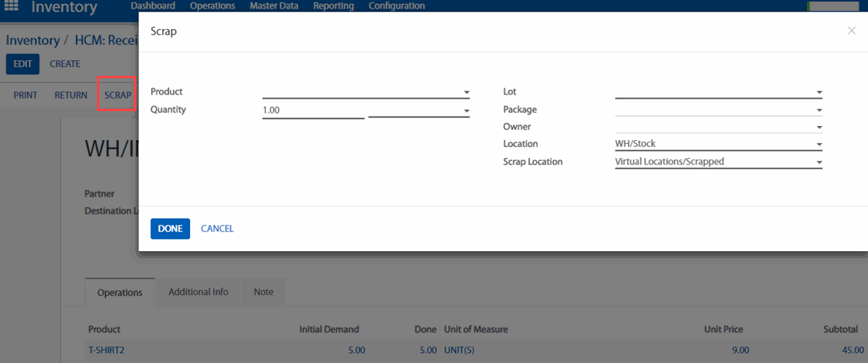Expand the Product dropdown arrow
Screen dimensions: 868x363
[x=466, y=93]
